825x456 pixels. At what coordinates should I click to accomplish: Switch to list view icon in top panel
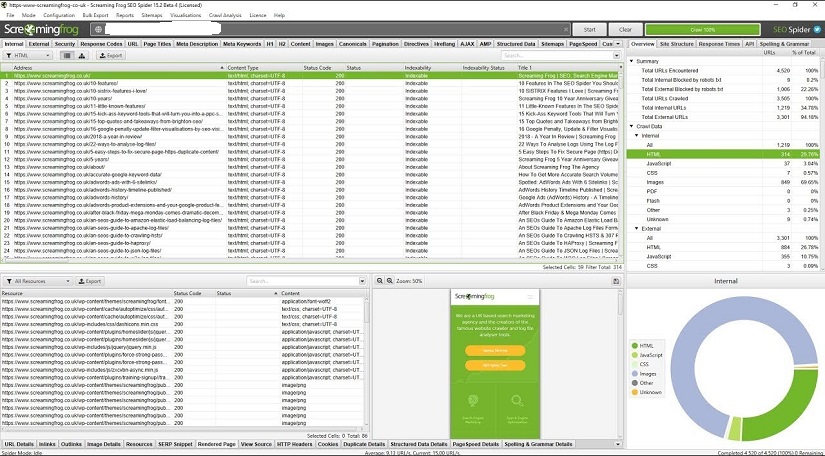(67, 55)
